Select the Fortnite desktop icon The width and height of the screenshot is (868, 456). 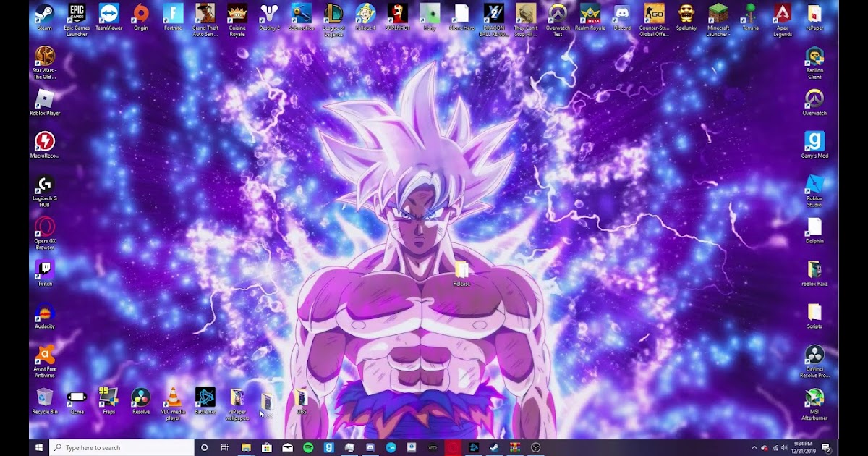click(173, 17)
